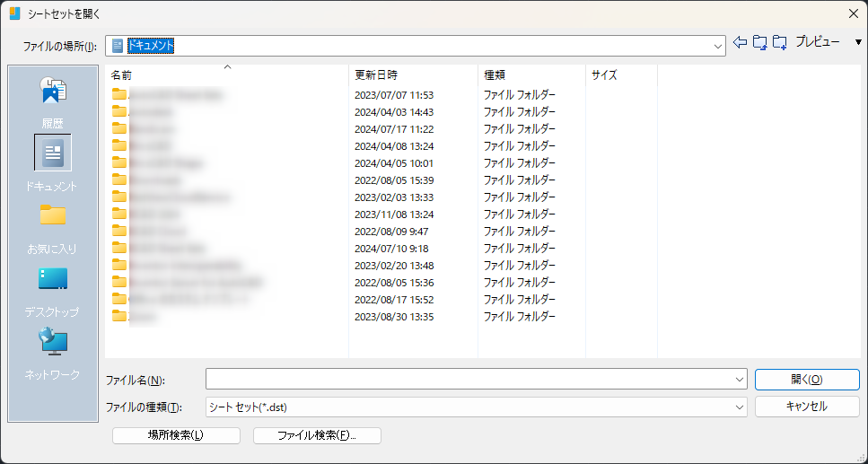Click the date 2023/02/03 13:33

[x=394, y=197]
